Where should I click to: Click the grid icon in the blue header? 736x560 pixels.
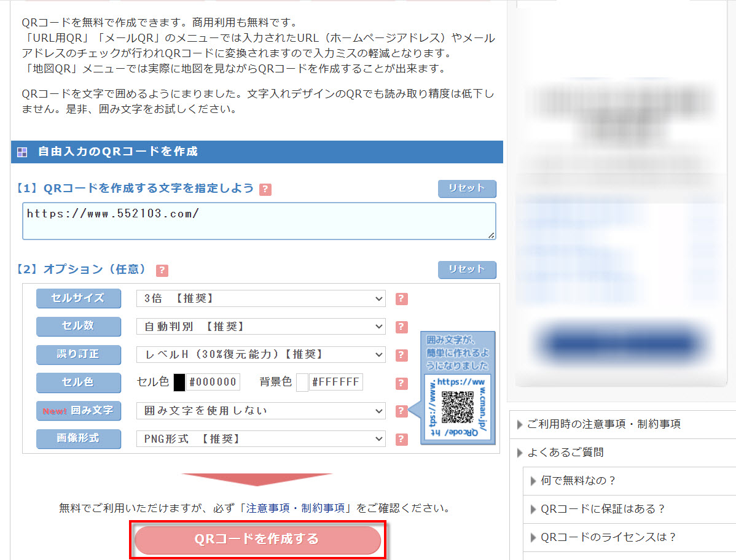(x=21, y=152)
